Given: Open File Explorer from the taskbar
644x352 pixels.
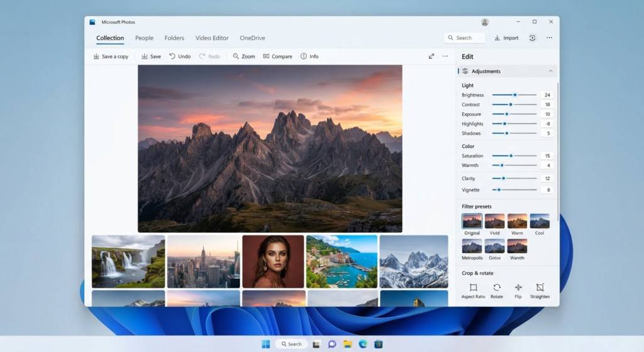Looking at the screenshot, I should pyautogui.click(x=347, y=344).
